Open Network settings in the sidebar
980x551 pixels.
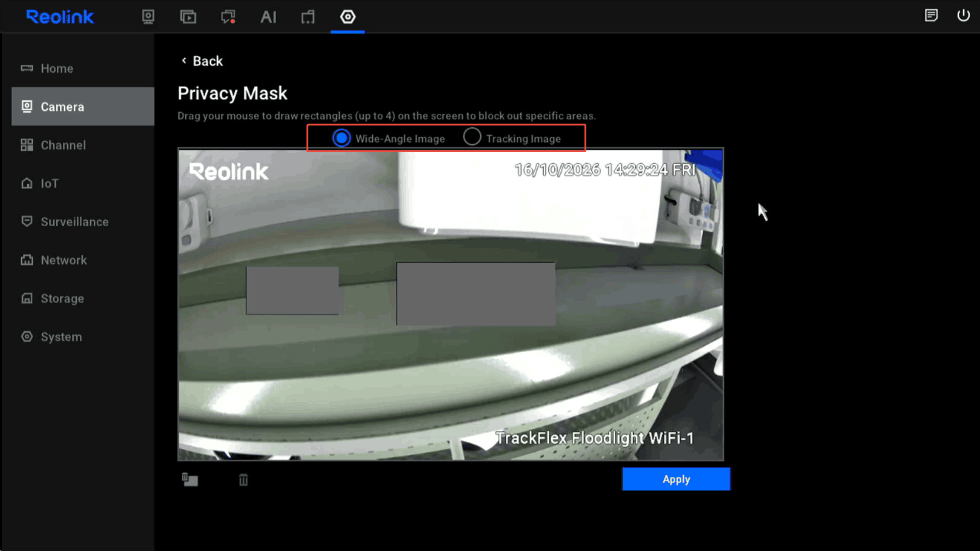tap(83, 260)
